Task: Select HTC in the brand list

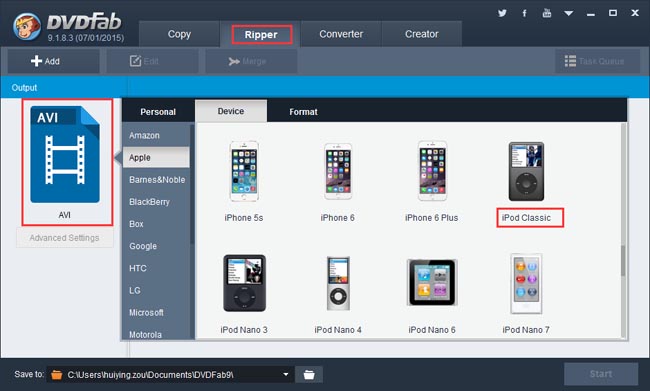Action: (x=156, y=268)
